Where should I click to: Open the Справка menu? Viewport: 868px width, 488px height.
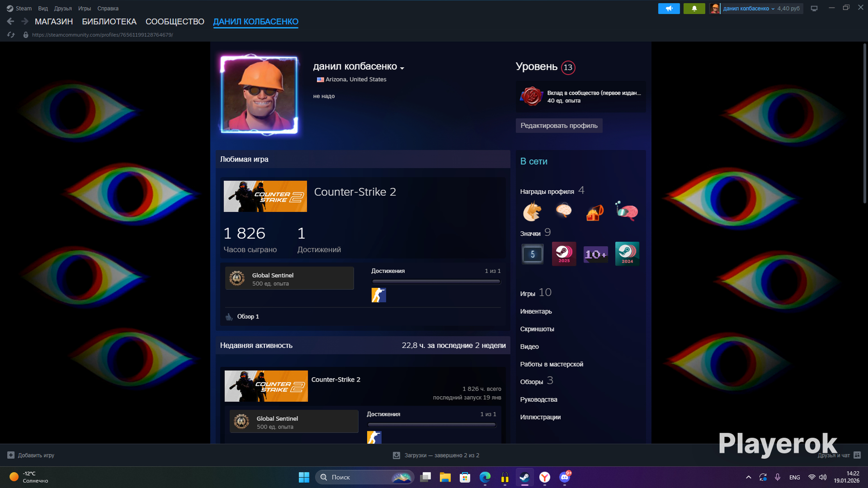pos(108,8)
